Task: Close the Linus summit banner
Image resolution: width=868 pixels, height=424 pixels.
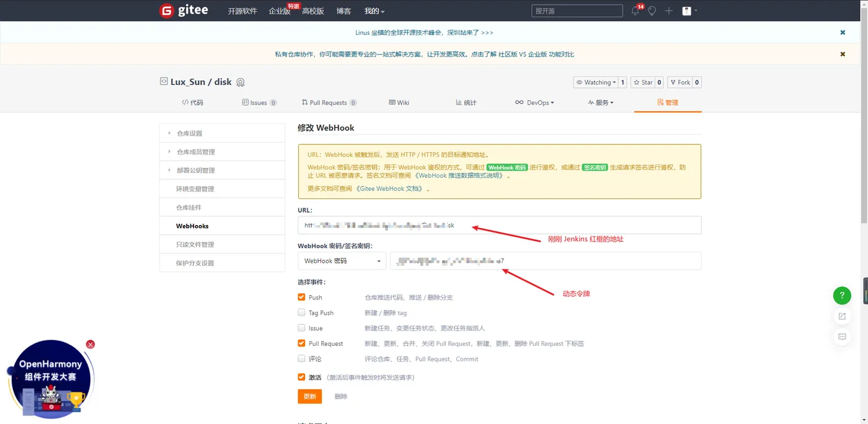Action: point(843,32)
